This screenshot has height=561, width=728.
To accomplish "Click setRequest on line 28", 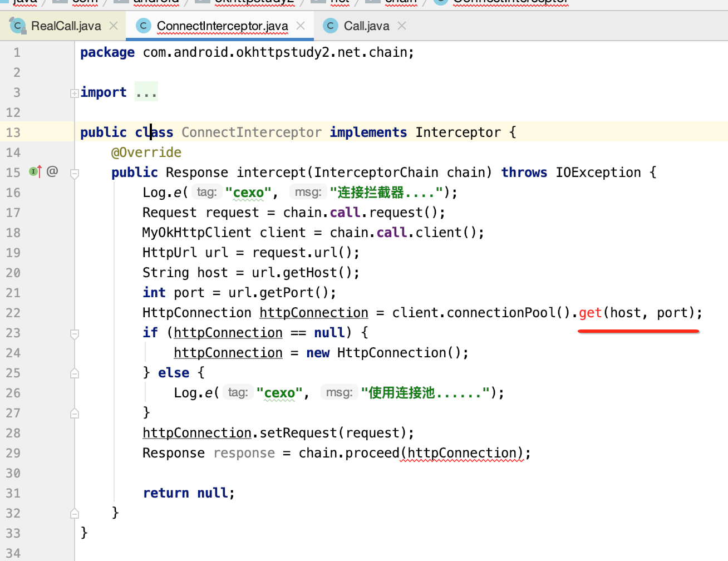I will [298, 433].
